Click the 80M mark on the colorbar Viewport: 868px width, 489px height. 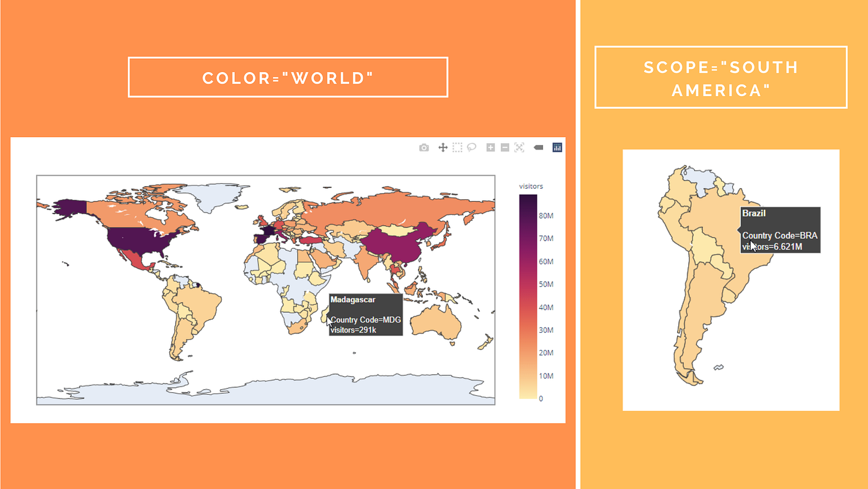point(546,215)
